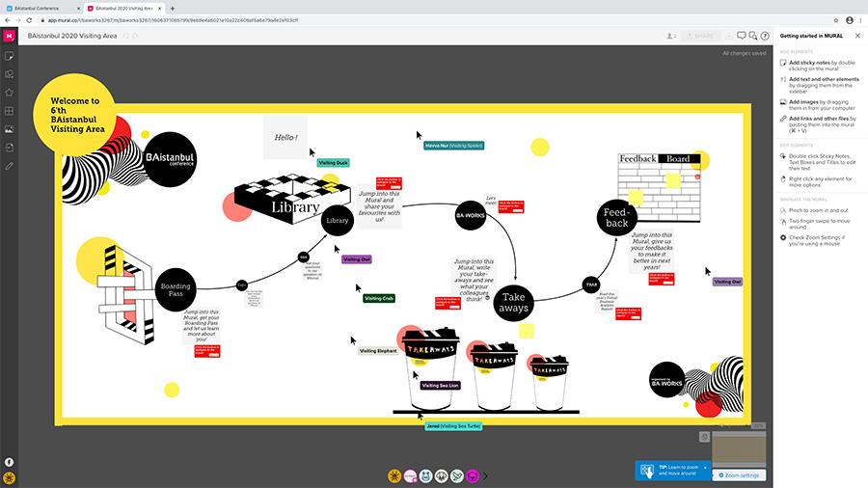Dismiss the zoom TIP popup
The height and width of the screenshot is (488, 868).
[705, 468]
